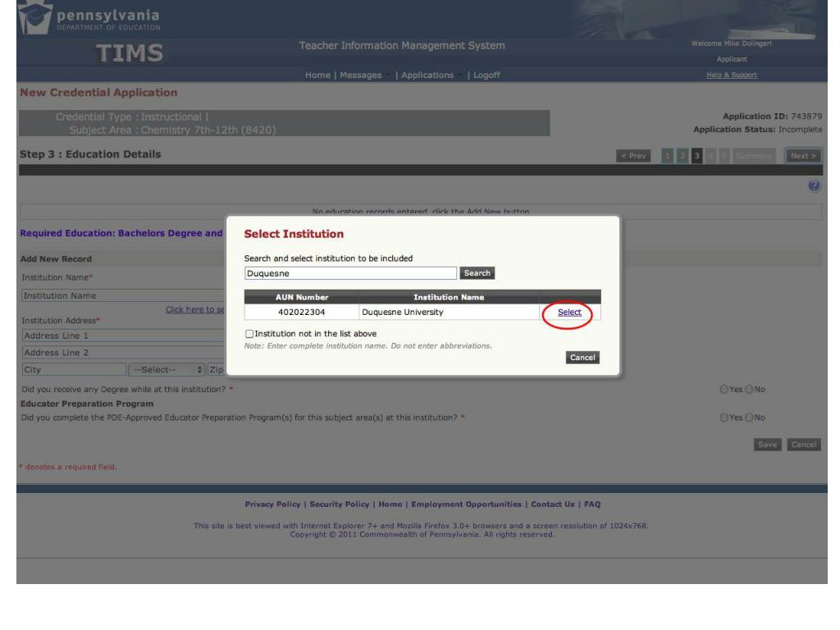Click the Search button in the dialog
The image size is (840, 630).
pos(477,273)
